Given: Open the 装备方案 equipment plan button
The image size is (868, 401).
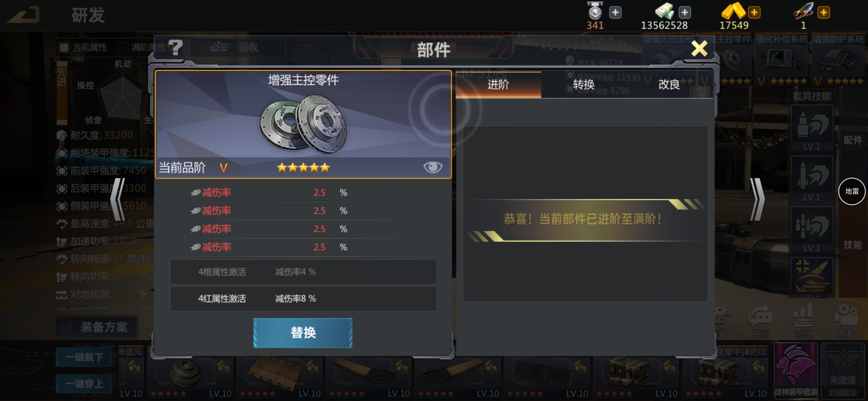Looking at the screenshot, I should point(96,327).
